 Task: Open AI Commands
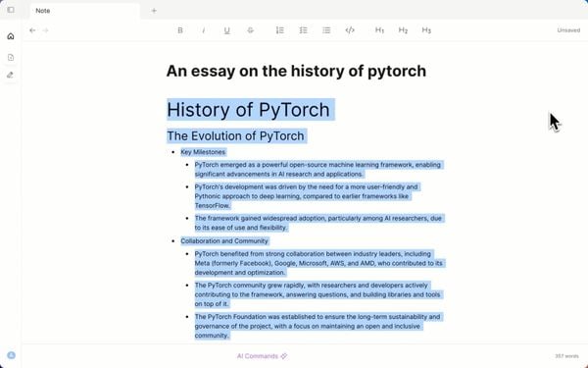pos(262,356)
